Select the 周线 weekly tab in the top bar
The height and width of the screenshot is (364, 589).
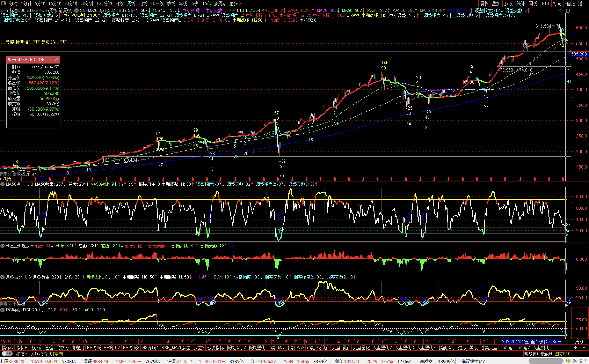tap(131, 3)
